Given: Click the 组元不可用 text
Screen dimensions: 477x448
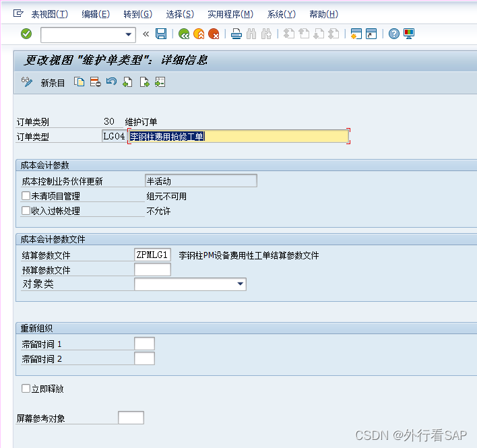Looking at the screenshot, I should coord(166,196).
